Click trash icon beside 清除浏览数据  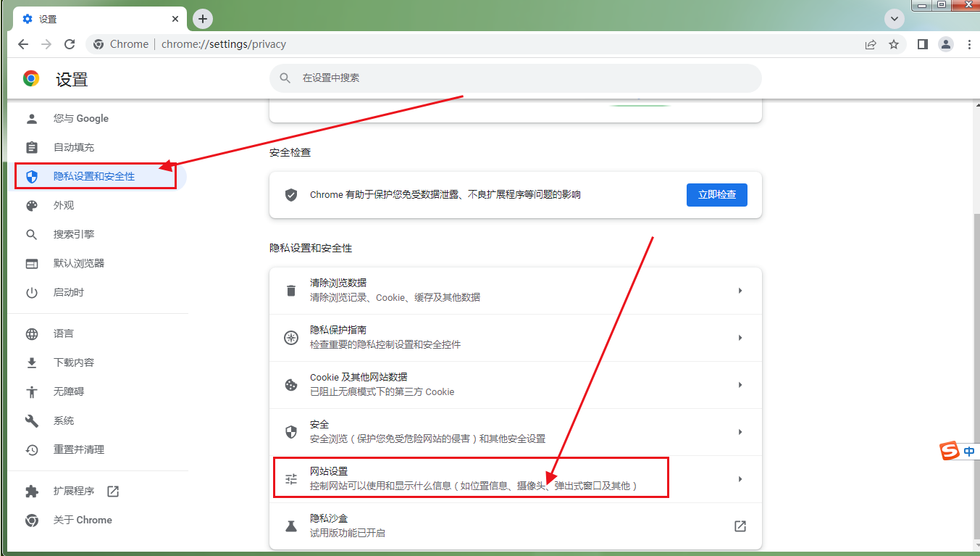coord(291,291)
